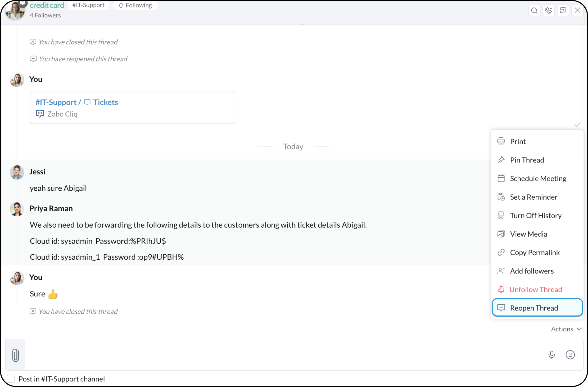This screenshot has width=588, height=387.
Task: Click the 4 Followers count
Action: click(x=45, y=15)
